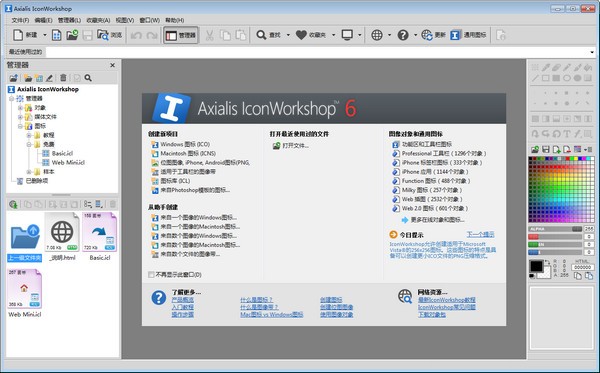Image resolution: width=600 pixels, height=373 pixels.
Task: Select Axialis IconWorkshop root tree node
Action: (48, 89)
